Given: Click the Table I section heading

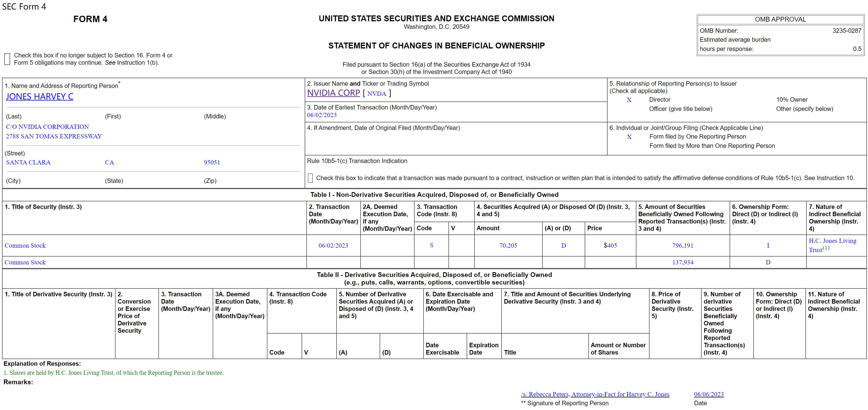Looking at the screenshot, I should (x=434, y=195).
